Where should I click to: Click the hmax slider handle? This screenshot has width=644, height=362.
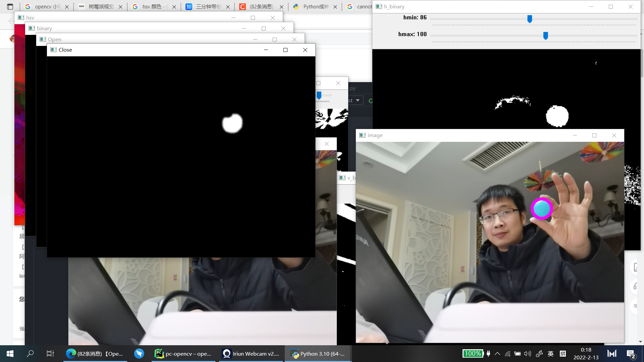click(545, 36)
